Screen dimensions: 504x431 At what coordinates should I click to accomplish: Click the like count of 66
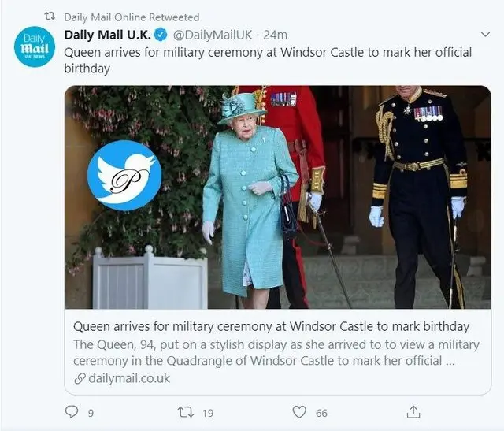(x=321, y=411)
